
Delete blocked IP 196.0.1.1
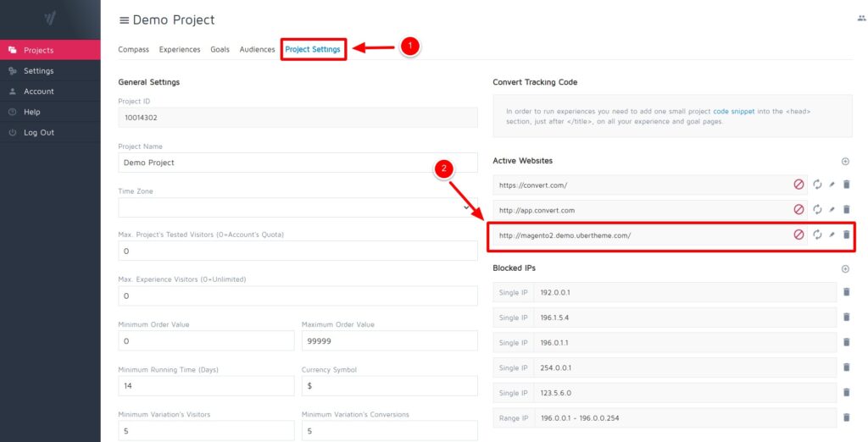[847, 342]
